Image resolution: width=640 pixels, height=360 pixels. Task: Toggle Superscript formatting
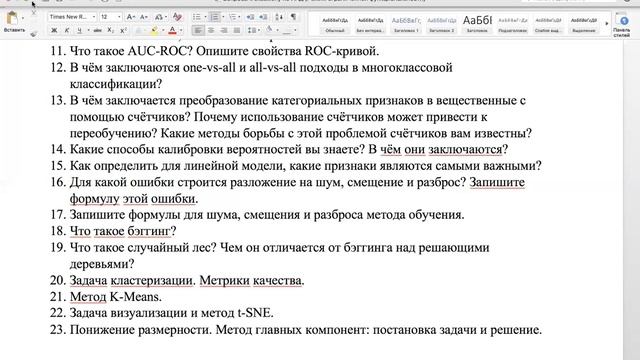[123, 31]
